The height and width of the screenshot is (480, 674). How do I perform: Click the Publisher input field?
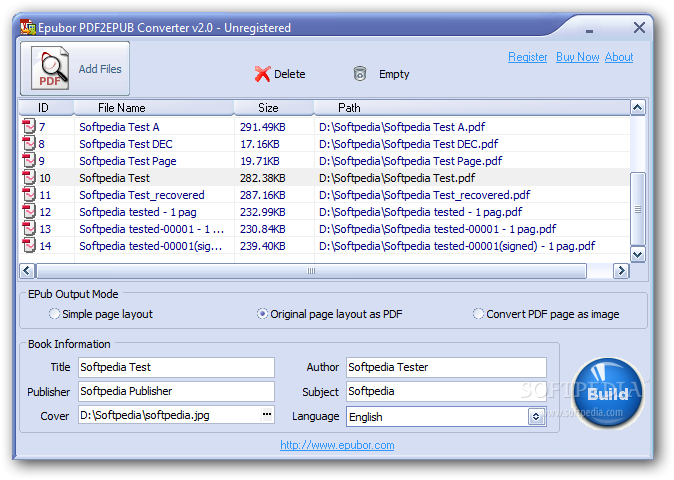click(x=176, y=391)
